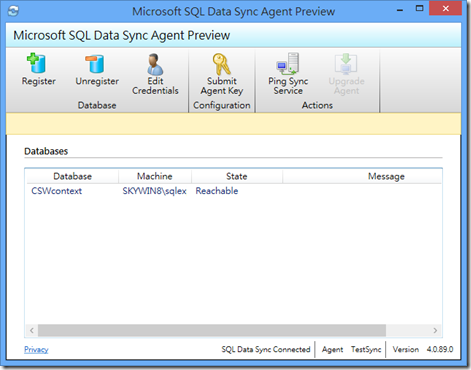Click the SKYWIN8\sqlex machine cell
471x370 pixels.
point(154,191)
